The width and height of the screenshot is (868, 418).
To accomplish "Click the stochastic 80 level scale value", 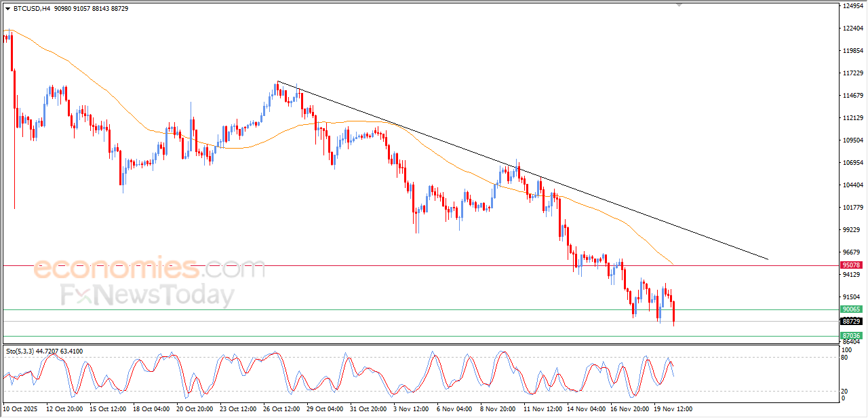I will tap(846, 357).
